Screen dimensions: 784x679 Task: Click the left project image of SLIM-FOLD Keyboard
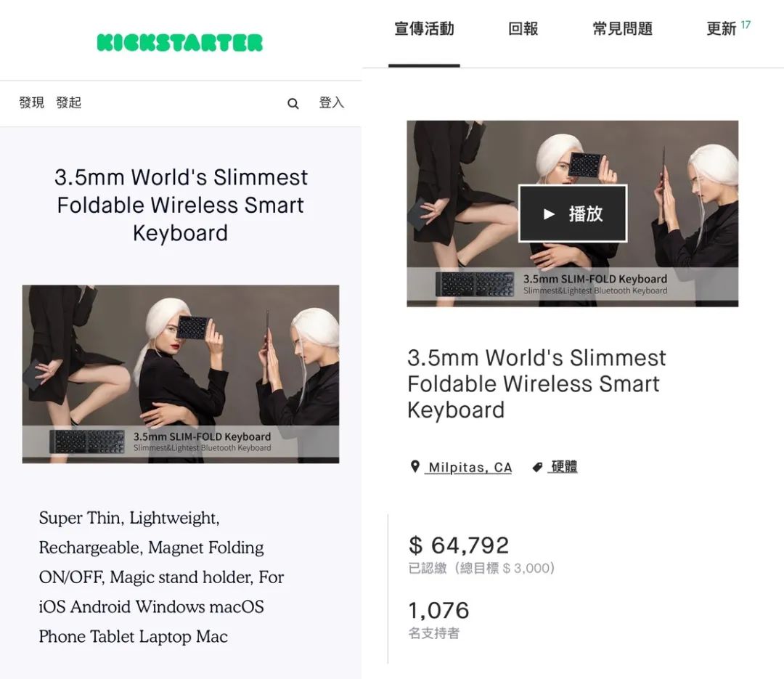(181, 374)
